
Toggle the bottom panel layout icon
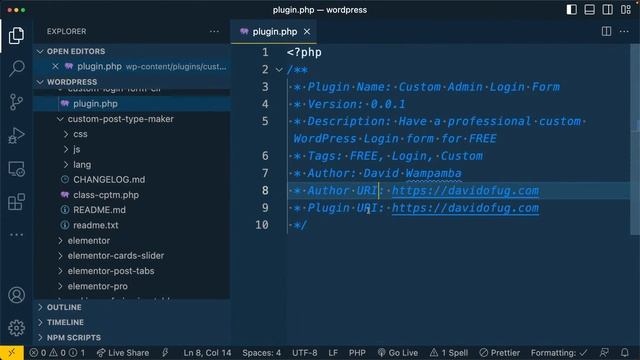[589, 10]
